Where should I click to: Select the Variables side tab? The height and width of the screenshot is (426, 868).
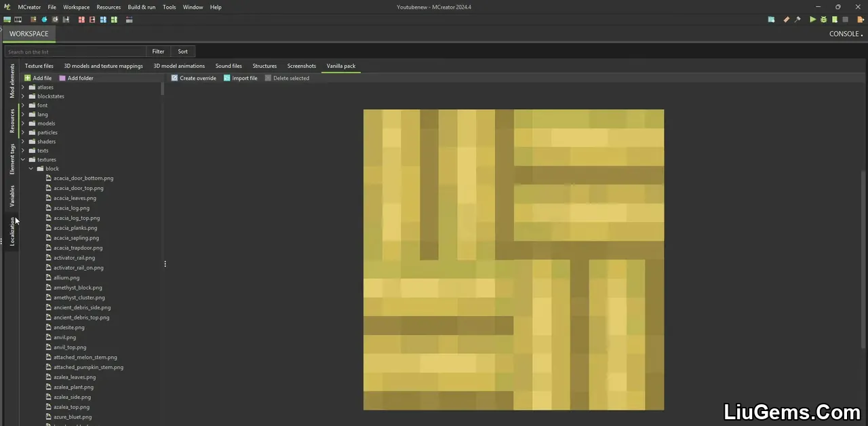click(12, 196)
